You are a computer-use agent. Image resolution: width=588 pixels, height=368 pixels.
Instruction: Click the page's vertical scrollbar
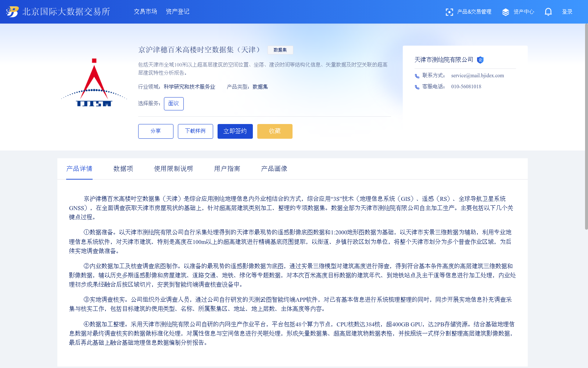coord(586,127)
